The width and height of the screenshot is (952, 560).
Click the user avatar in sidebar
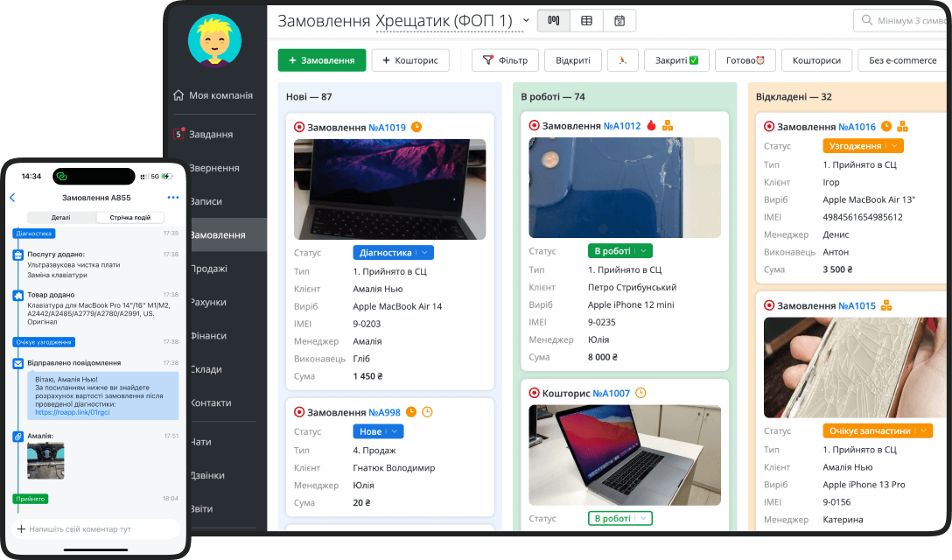(215, 41)
